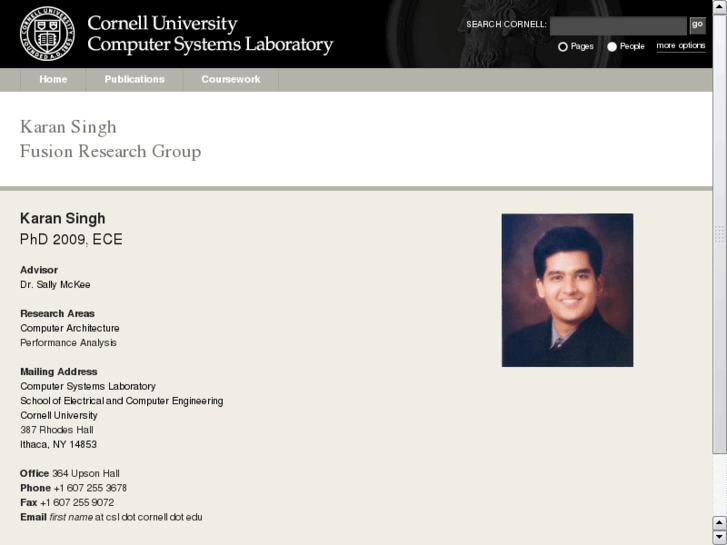The height and width of the screenshot is (545, 727).
Task: Select the Pages search radio button
Action: pos(563,47)
